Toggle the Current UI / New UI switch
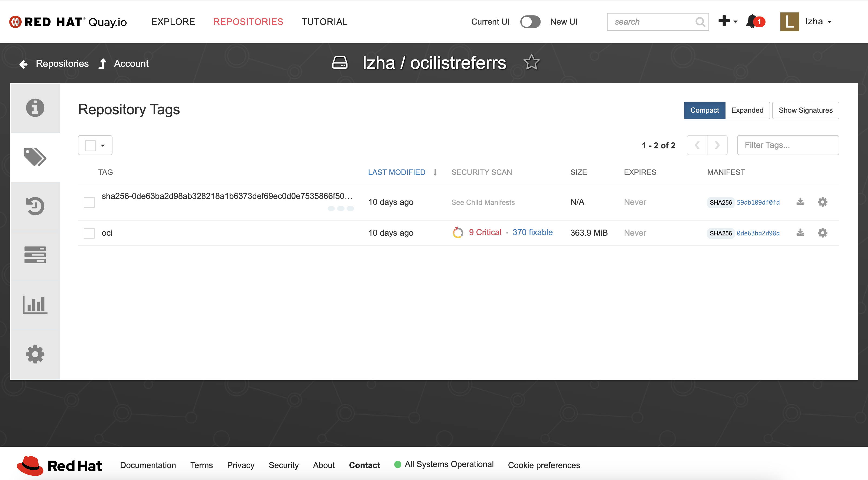 coord(530,22)
